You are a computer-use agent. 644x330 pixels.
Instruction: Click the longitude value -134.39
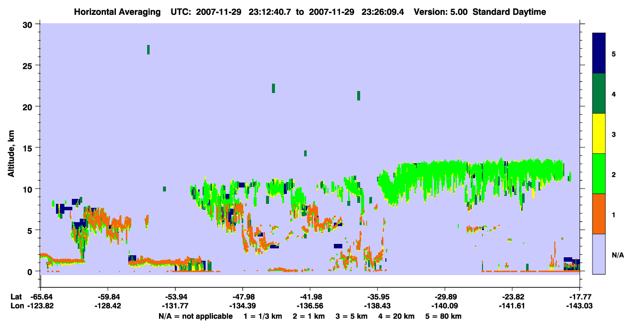coord(243,306)
